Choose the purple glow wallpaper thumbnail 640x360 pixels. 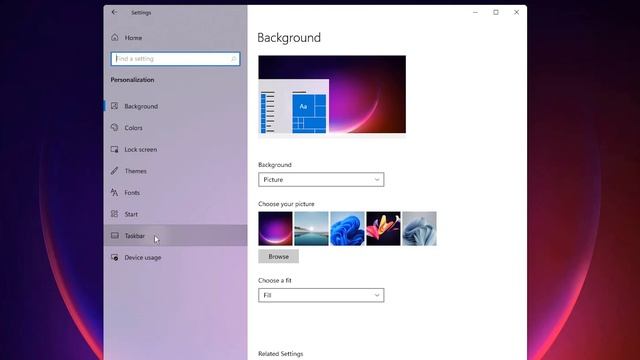[x=276, y=229]
